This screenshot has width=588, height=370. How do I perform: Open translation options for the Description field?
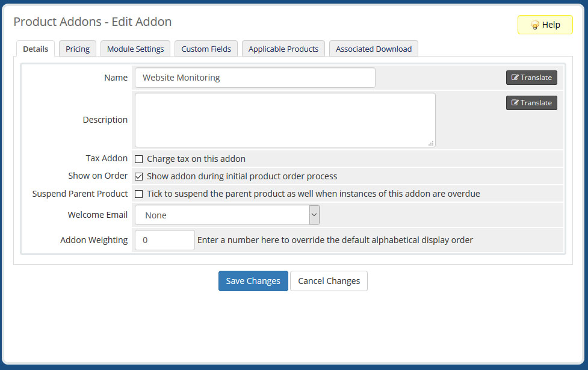(531, 102)
